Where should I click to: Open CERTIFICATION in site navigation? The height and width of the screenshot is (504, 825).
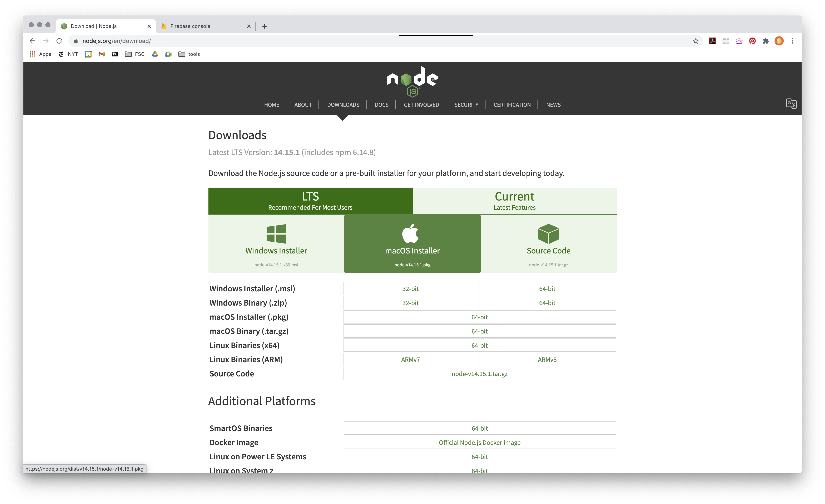512,105
